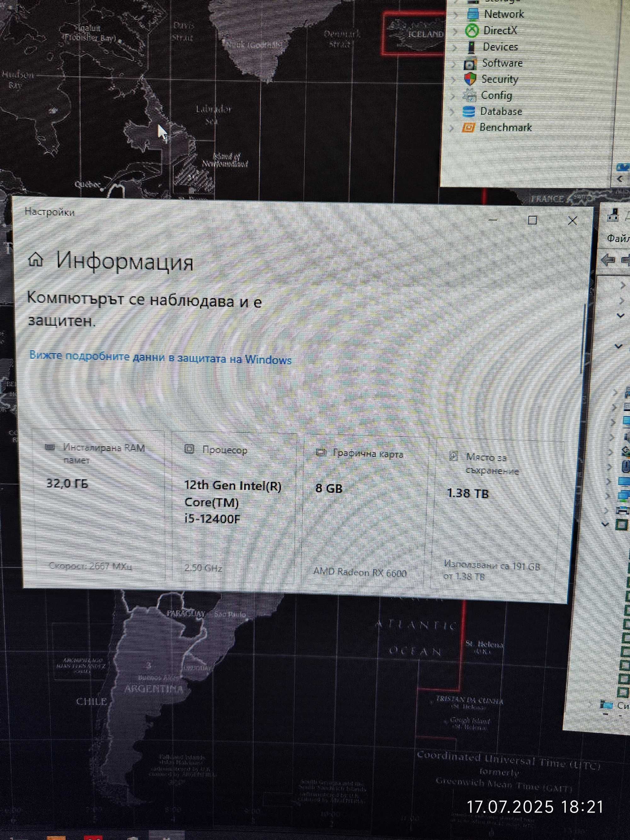
Task: Minimize the Настройки window
Action: pyautogui.click(x=493, y=220)
